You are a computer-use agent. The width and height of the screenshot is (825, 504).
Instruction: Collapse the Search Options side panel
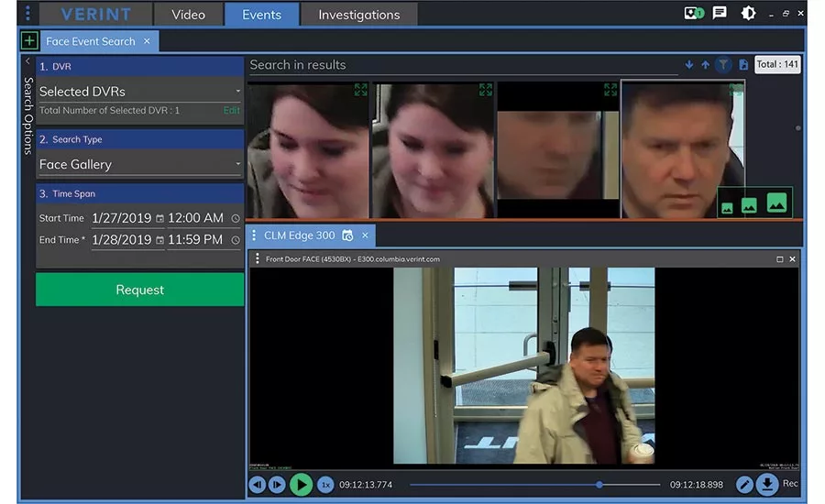pos(27,62)
